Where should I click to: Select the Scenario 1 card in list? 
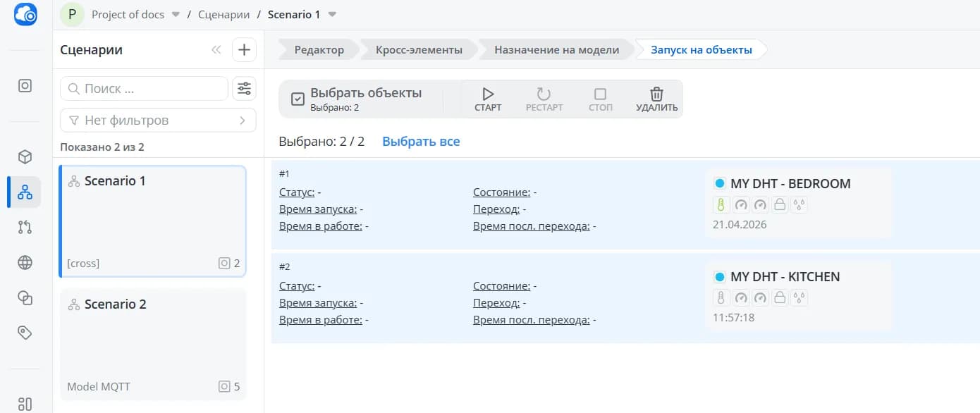click(153, 221)
